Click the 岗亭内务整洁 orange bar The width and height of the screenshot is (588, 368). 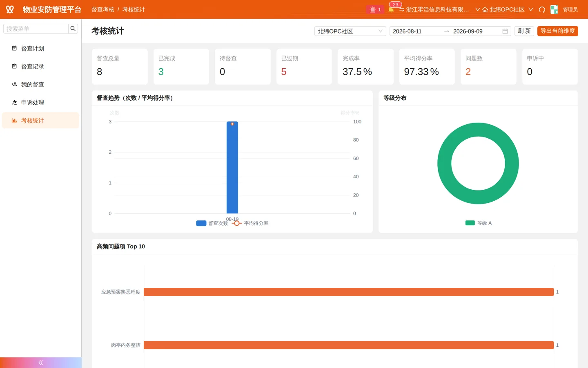click(349, 345)
